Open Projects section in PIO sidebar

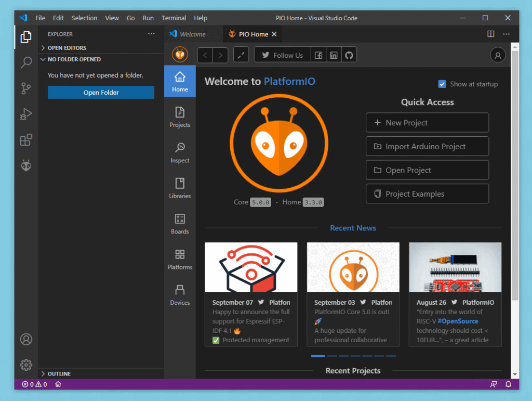click(x=180, y=117)
